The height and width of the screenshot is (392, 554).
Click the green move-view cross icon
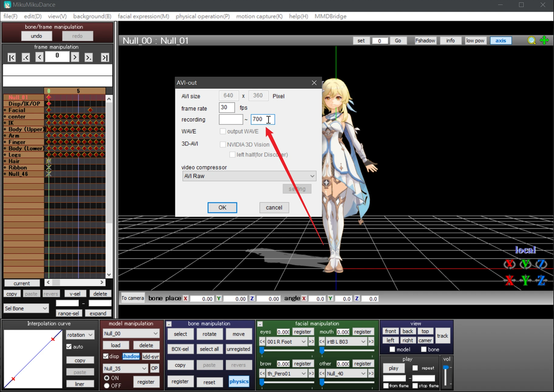coord(544,40)
